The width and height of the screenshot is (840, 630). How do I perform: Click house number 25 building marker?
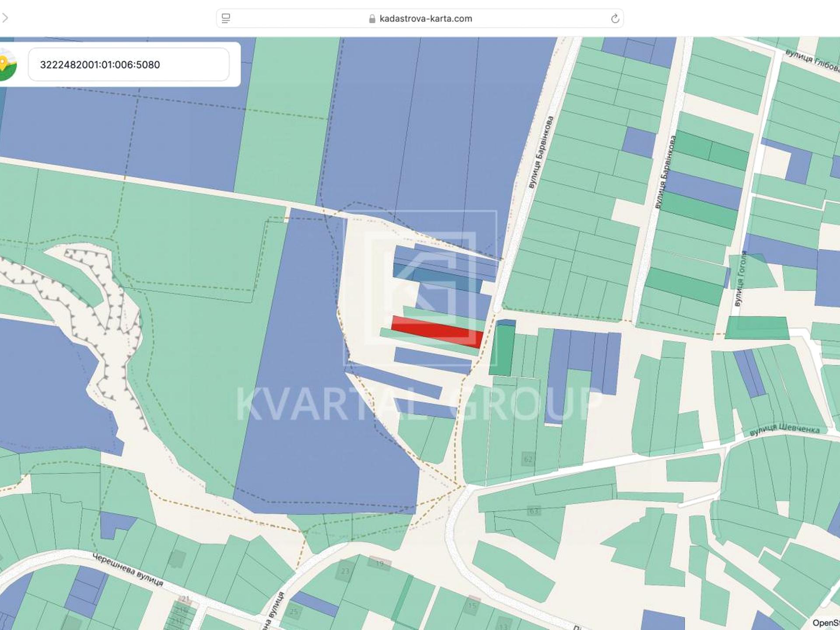[x=294, y=612]
